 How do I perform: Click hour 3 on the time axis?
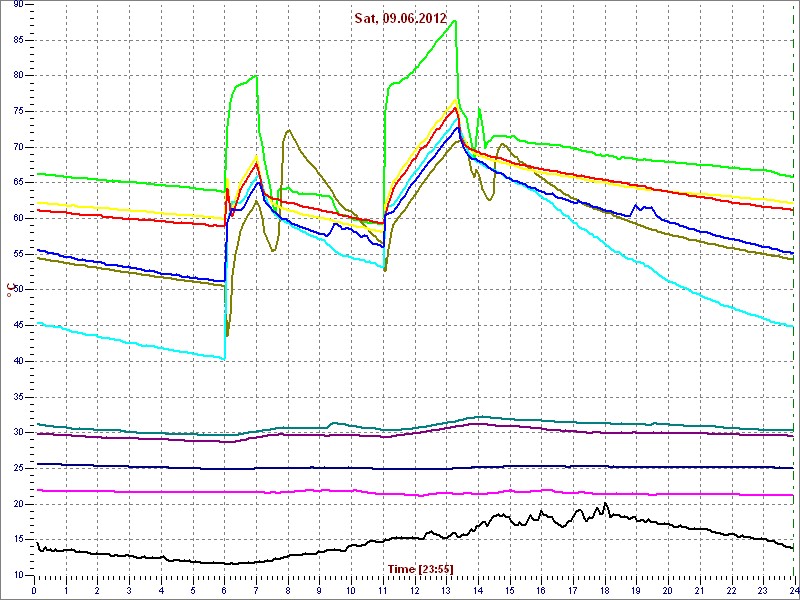click(129, 590)
